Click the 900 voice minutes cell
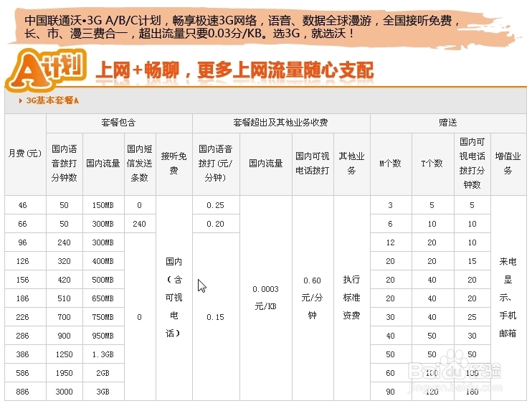Image resolution: width=532 pixels, height=406 pixels. (65, 336)
